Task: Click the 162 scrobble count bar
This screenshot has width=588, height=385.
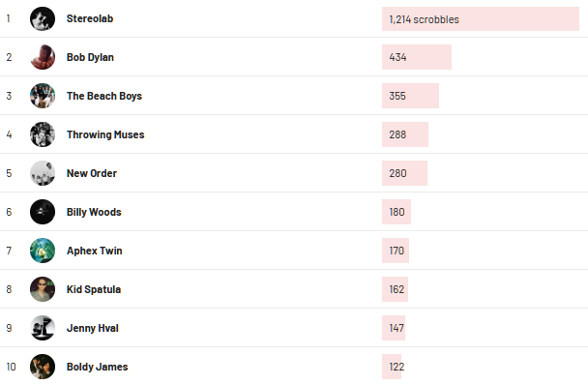Action: tap(395, 289)
